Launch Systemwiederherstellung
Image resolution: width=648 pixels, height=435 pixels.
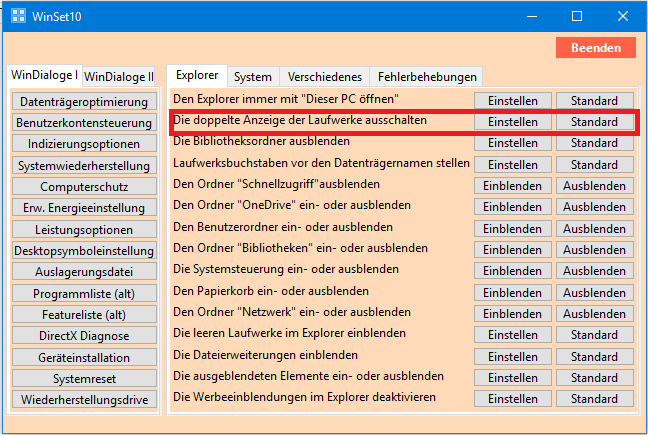pyautogui.click(x=84, y=166)
